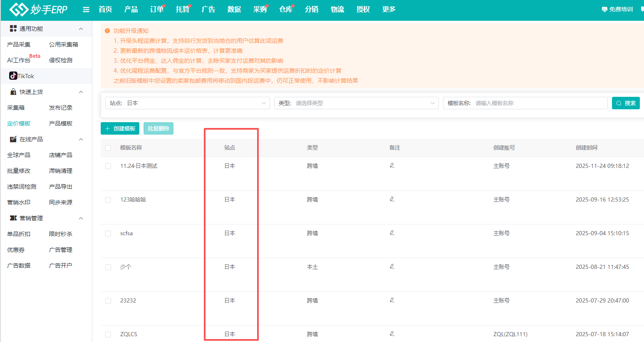Select the checkbox for 少个 template
644x342 pixels.
pyautogui.click(x=108, y=267)
